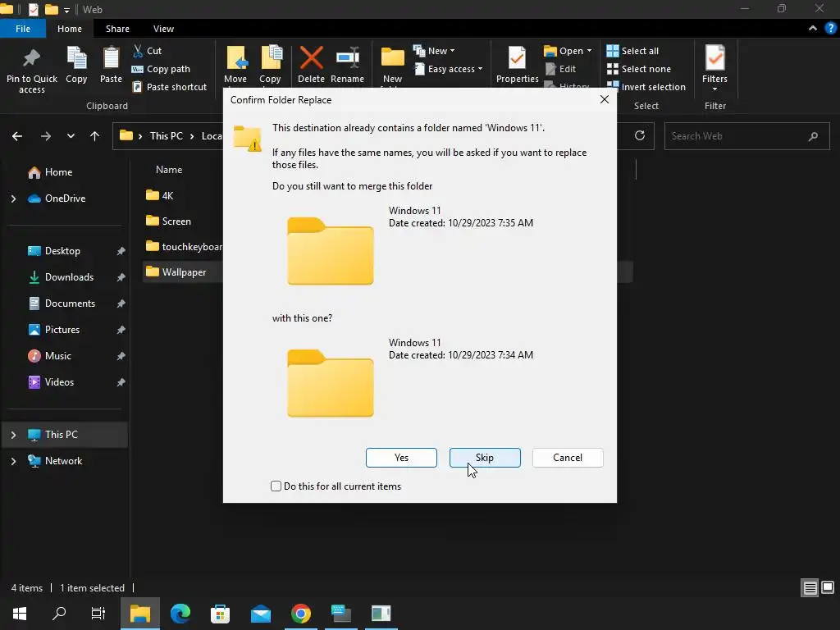The width and height of the screenshot is (840, 630).
Task: Click the Copy to icon
Action: (271, 57)
